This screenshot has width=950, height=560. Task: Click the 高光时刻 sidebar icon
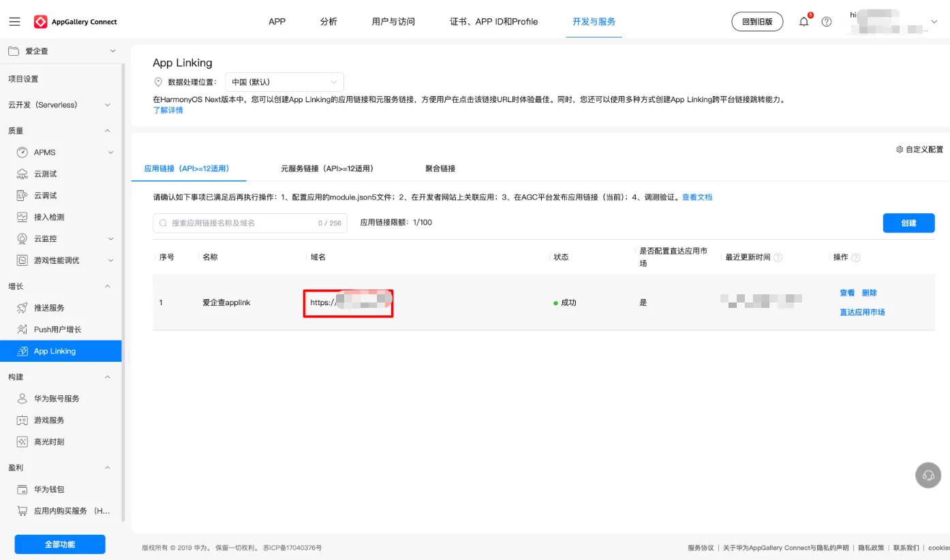point(22,441)
